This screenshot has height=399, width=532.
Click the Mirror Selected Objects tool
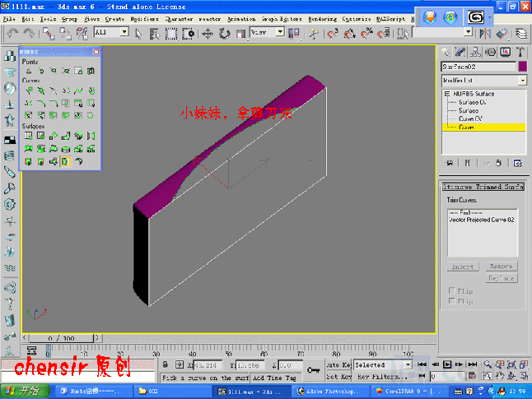(x=485, y=33)
